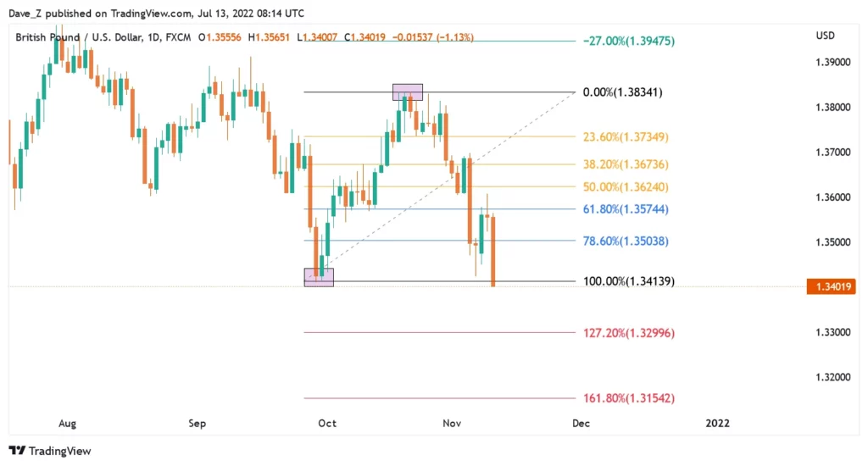Image resolution: width=868 pixels, height=466 pixels.
Task: Click the purple box at swing high
Action: (407, 92)
